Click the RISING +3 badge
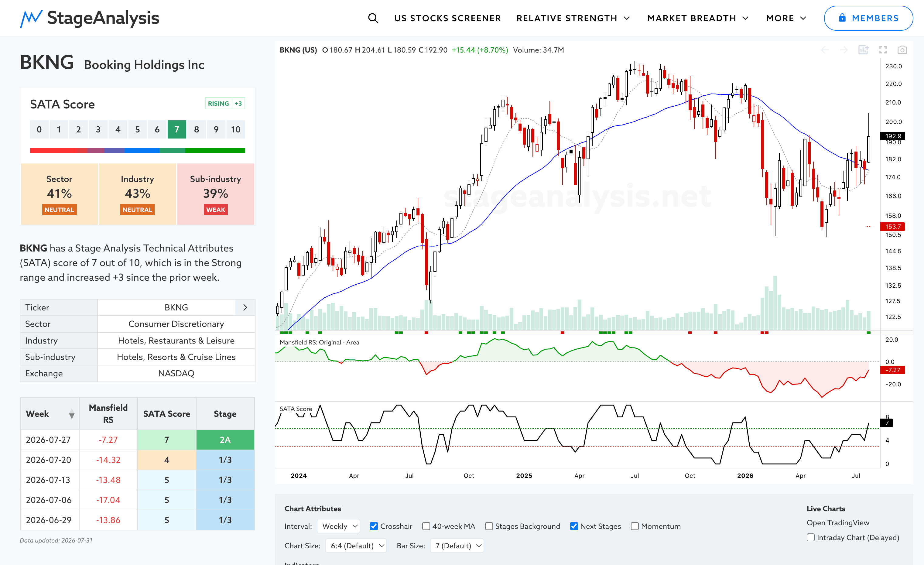This screenshot has height=565, width=924. coord(225,104)
